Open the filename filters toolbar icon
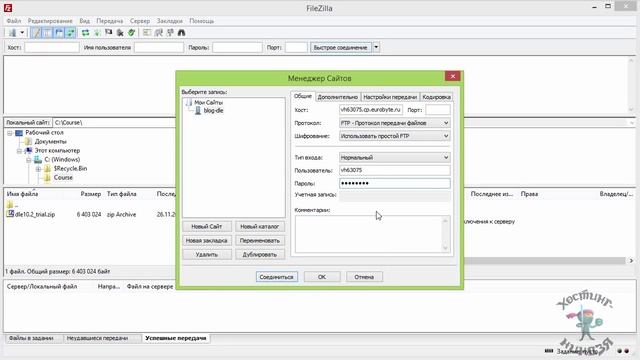This screenshot has height=360, width=640. pos(147,33)
